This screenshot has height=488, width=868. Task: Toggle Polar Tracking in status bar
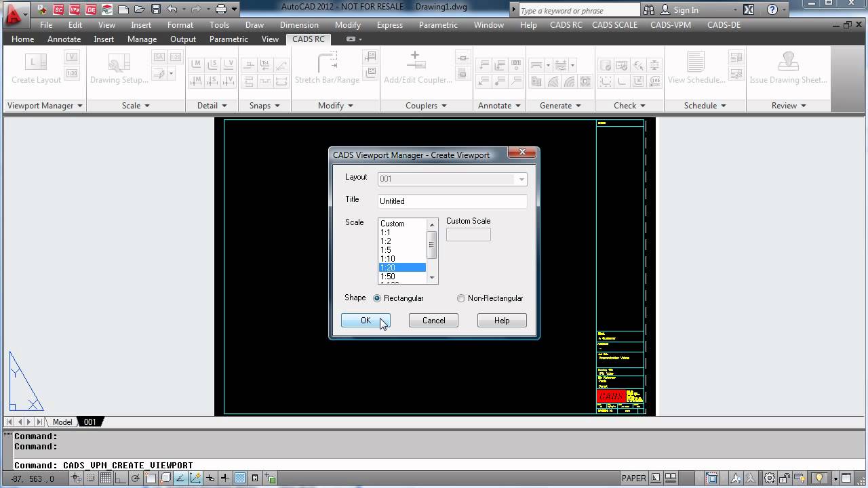click(x=136, y=479)
